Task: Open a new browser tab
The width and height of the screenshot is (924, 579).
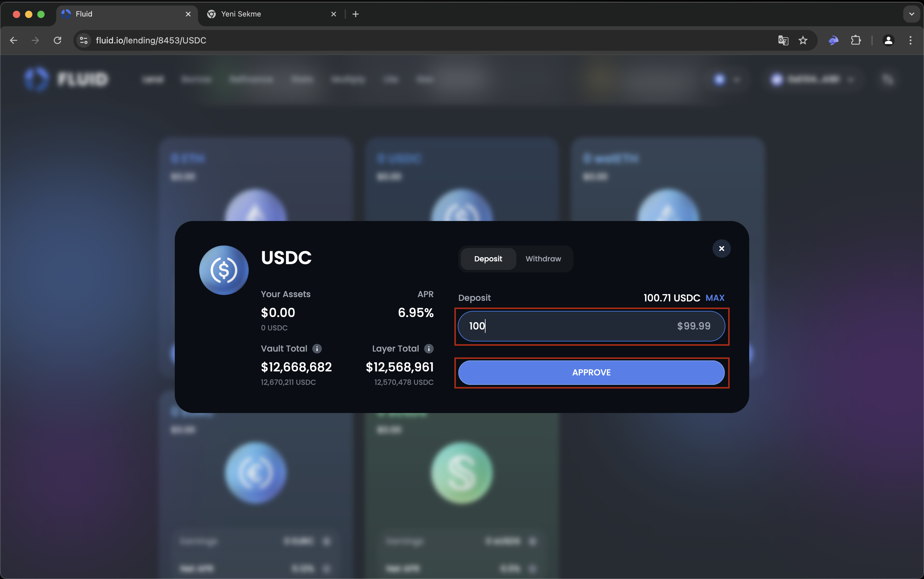Action: [x=356, y=14]
